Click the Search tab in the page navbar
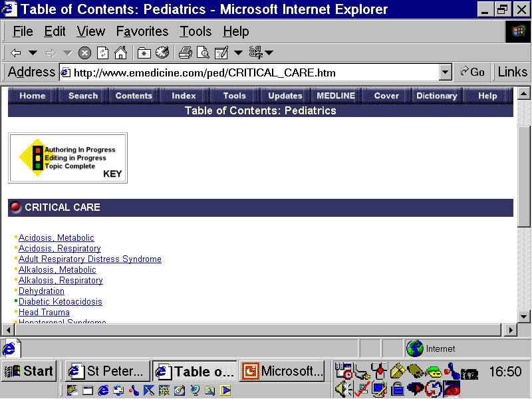This screenshot has height=399, width=532. [x=83, y=96]
